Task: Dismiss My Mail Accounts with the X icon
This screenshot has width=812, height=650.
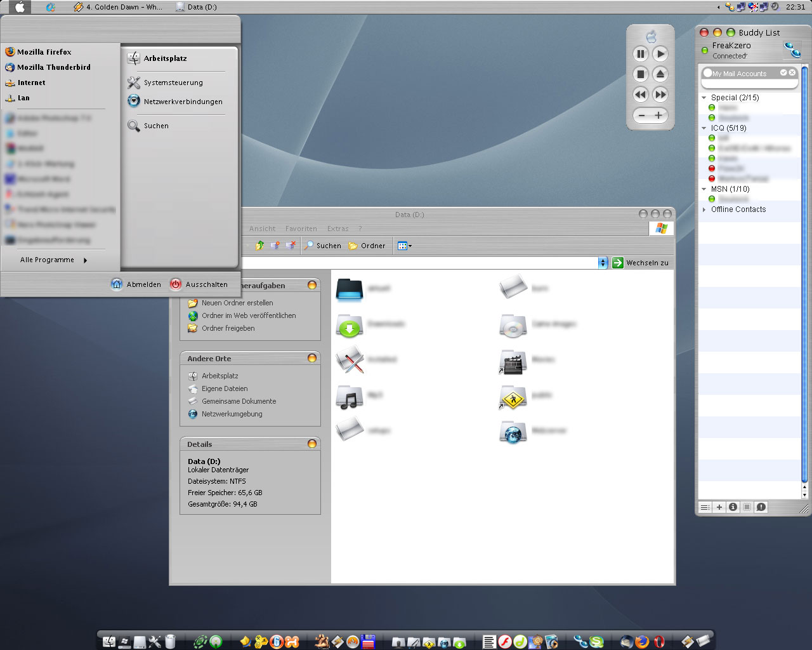Action: [792, 73]
